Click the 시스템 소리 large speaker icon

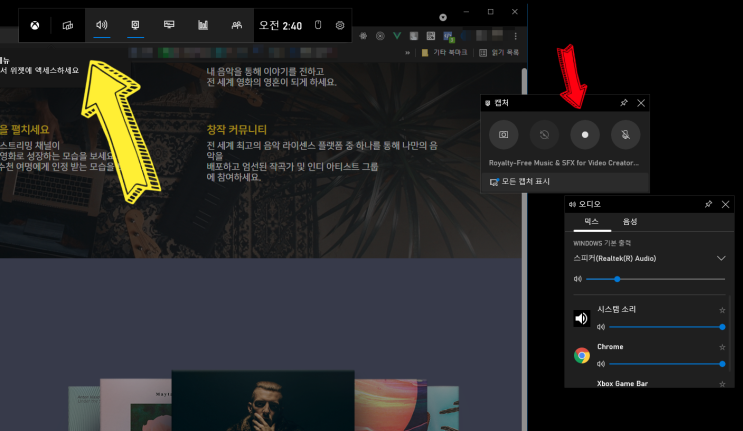point(582,318)
